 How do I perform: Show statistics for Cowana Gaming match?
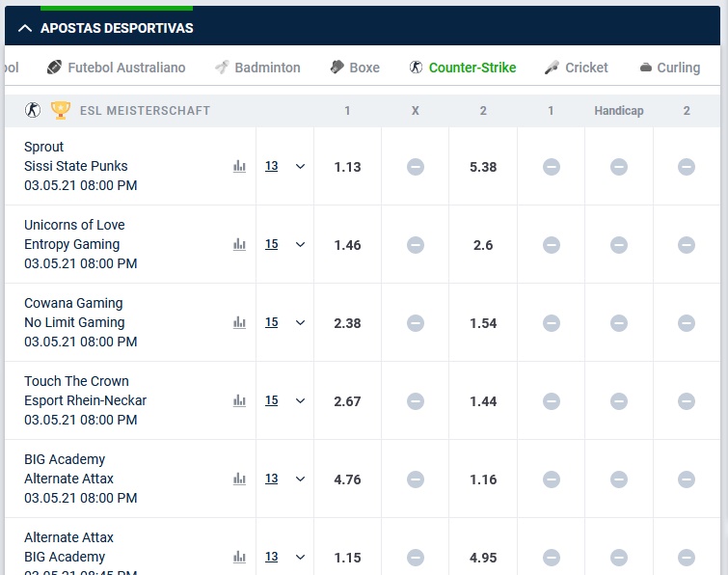[x=239, y=322]
